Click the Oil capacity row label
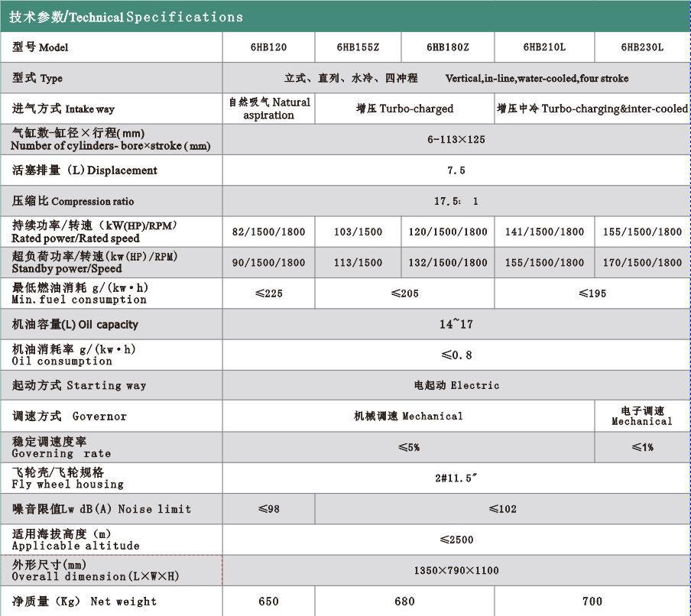691x616 pixels. point(76,324)
